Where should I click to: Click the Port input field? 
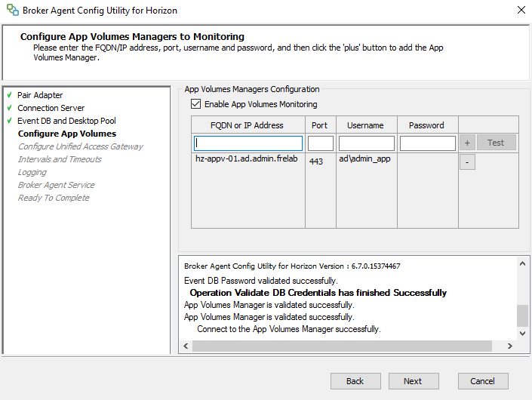pos(320,143)
